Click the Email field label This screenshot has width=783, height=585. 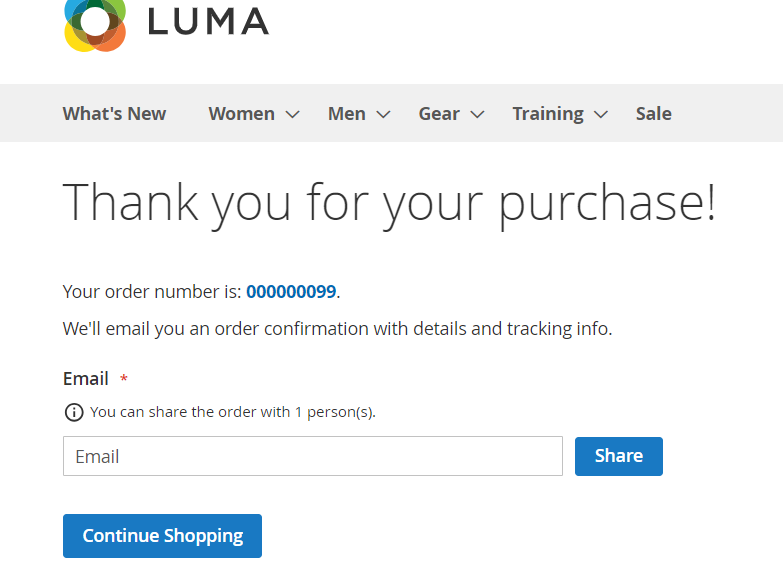(x=86, y=379)
